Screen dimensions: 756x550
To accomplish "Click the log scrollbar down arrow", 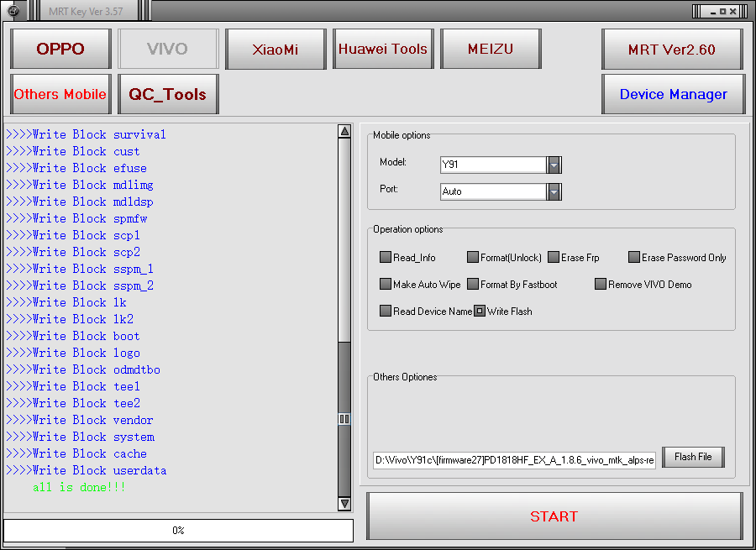I will (x=344, y=504).
